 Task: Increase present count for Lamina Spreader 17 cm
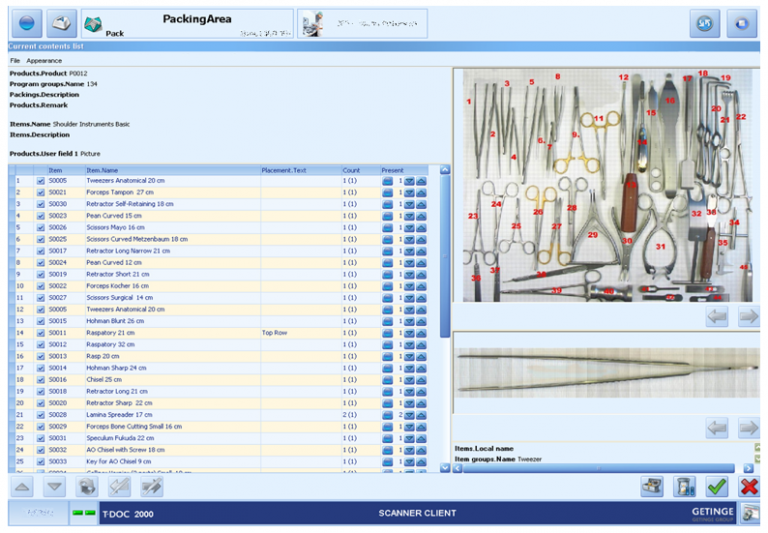coord(421,414)
